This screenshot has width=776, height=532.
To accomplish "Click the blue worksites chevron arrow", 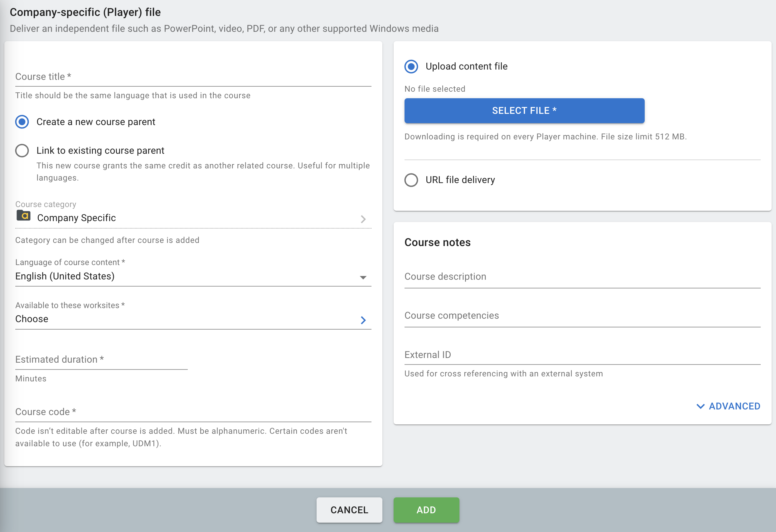I will click(363, 320).
